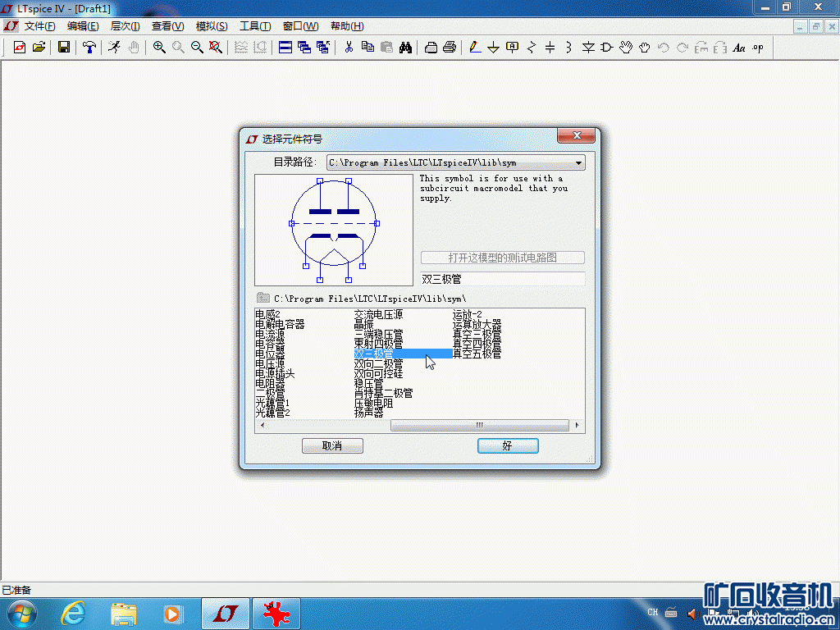Open the 层次(I) menu
The image size is (840, 630).
tap(125, 25)
